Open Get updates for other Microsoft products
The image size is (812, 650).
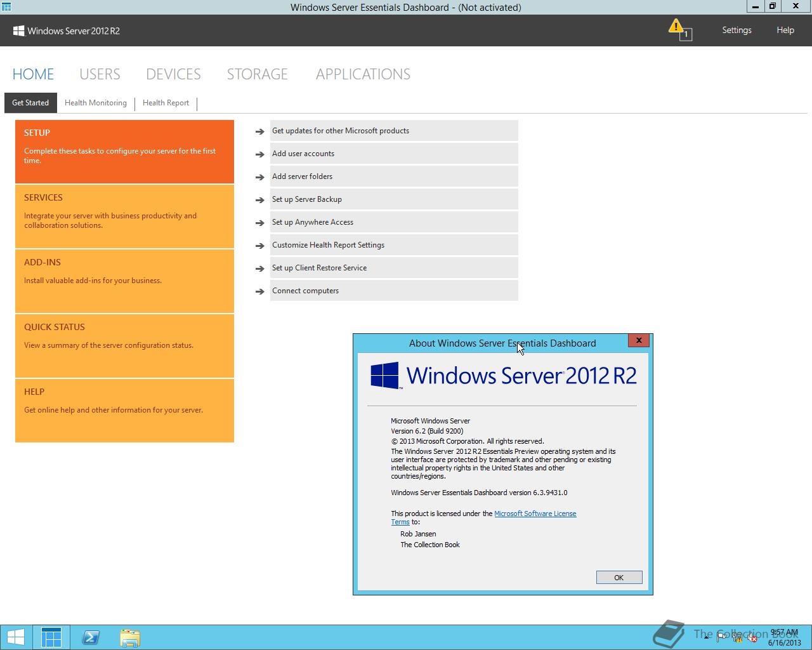(x=394, y=131)
